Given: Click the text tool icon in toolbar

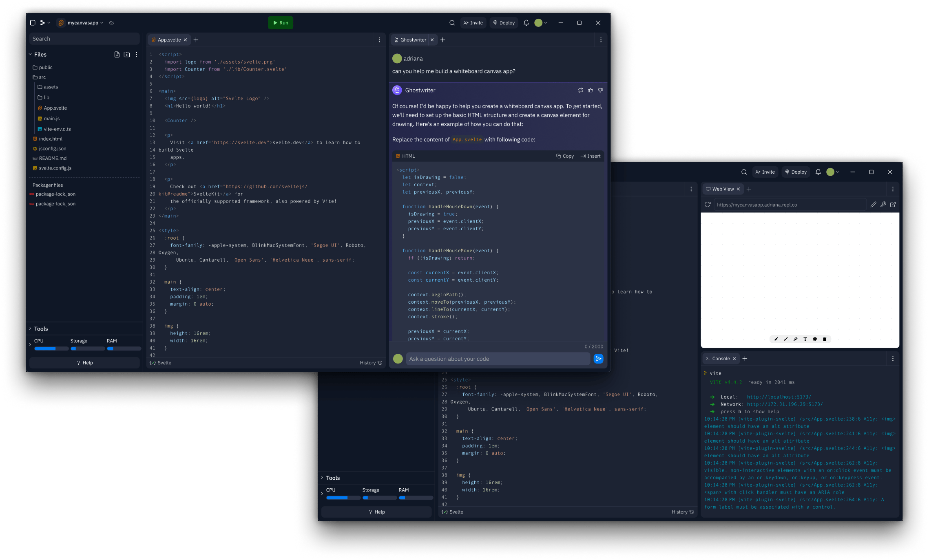Looking at the screenshot, I should point(805,339).
